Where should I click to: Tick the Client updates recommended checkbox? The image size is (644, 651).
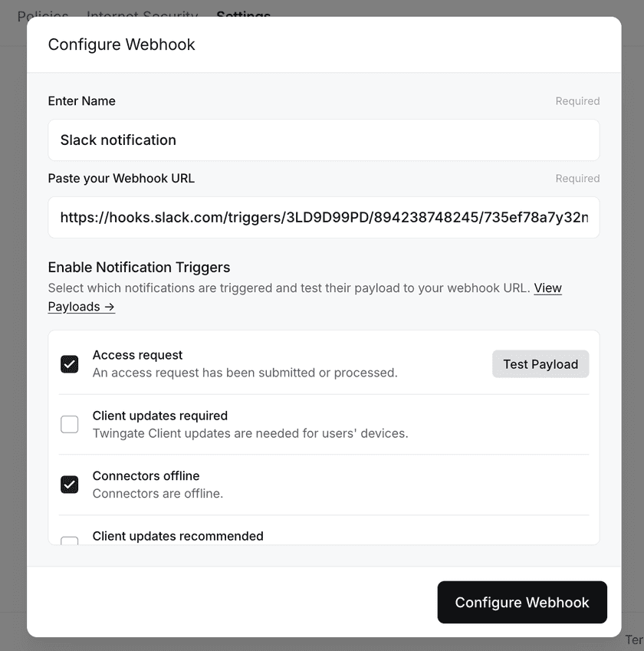(70, 541)
